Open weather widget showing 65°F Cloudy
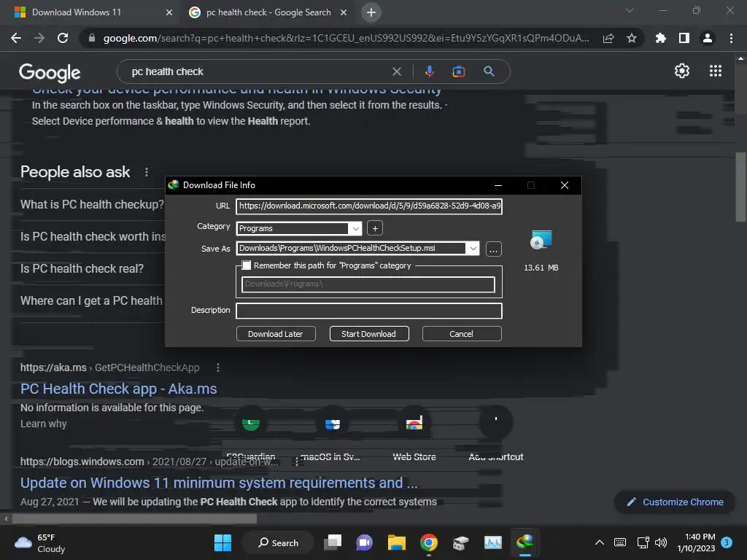The height and width of the screenshot is (560, 747). (40, 542)
